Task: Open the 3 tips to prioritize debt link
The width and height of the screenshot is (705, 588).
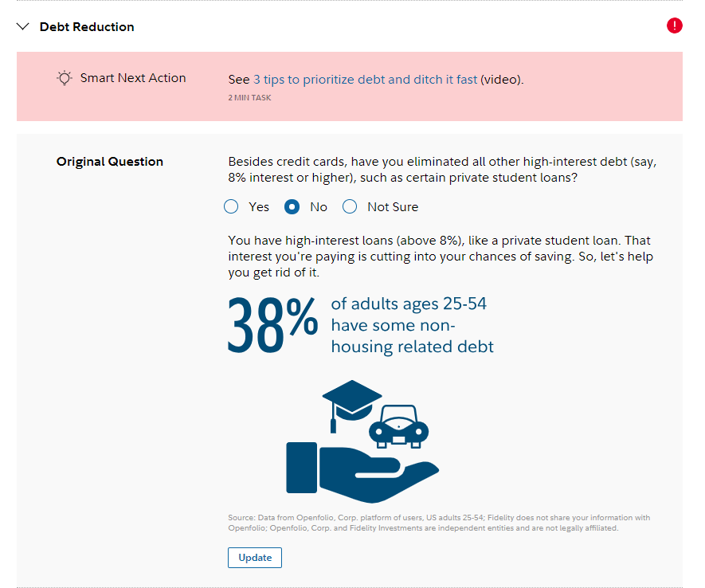Action: pos(365,80)
